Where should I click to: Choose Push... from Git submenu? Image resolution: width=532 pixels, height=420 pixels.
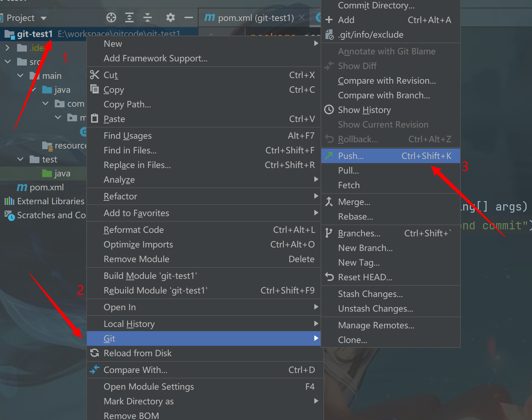point(391,156)
